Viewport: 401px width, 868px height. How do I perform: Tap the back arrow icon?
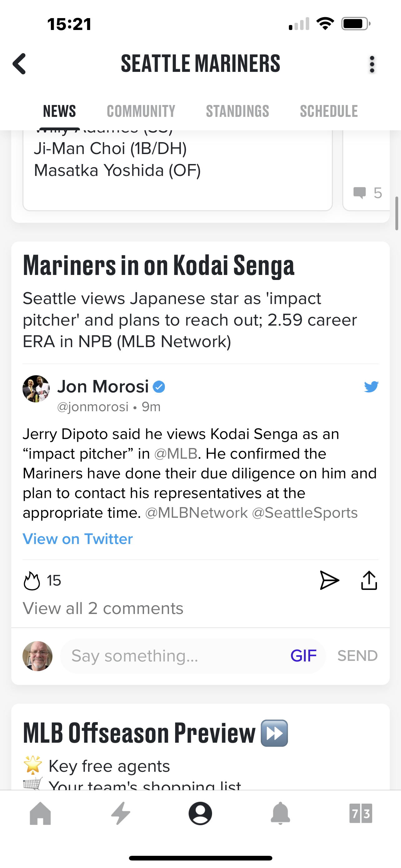pyautogui.click(x=20, y=64)
